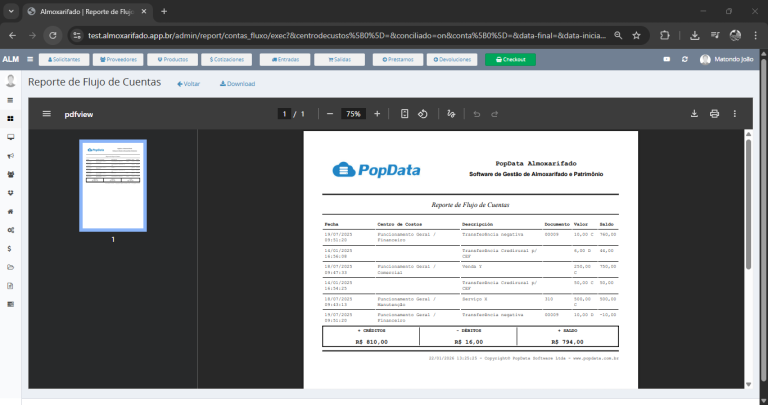Toggle the PDF thumbnail sidebar
This screenshot has height=405, width=768.
(46, 114)
